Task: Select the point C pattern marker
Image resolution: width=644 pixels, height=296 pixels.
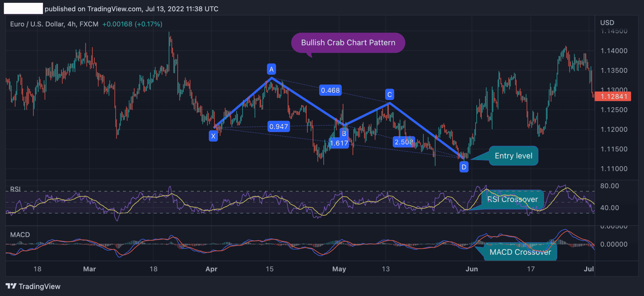Action: (389, 93)
